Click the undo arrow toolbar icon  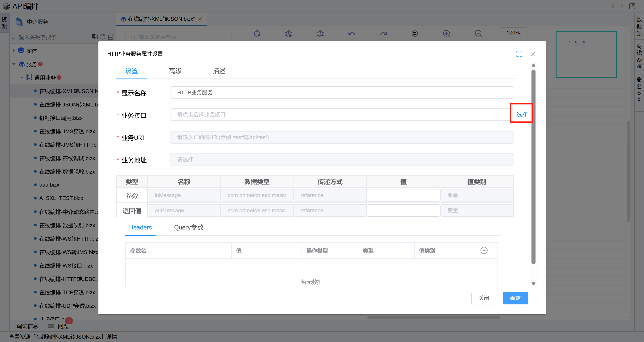pos(352,33)
